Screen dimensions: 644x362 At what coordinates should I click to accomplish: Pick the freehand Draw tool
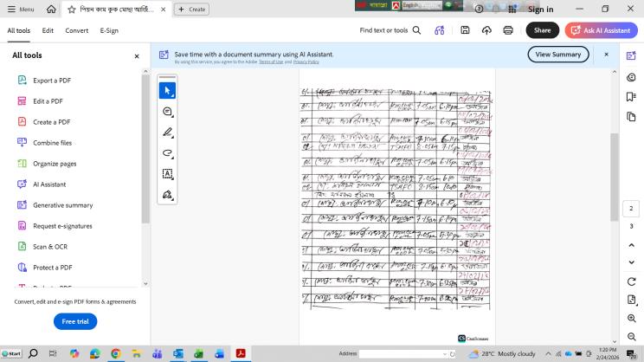(168, 153)
